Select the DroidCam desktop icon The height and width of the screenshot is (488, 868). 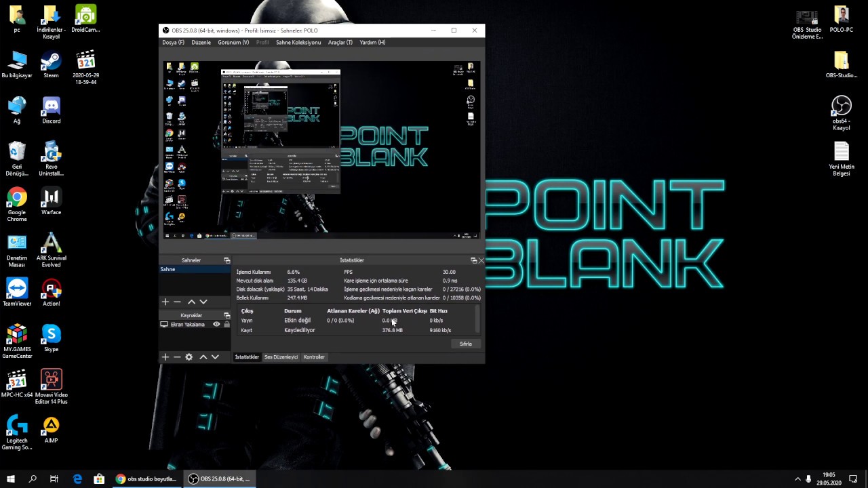[85, 20]
